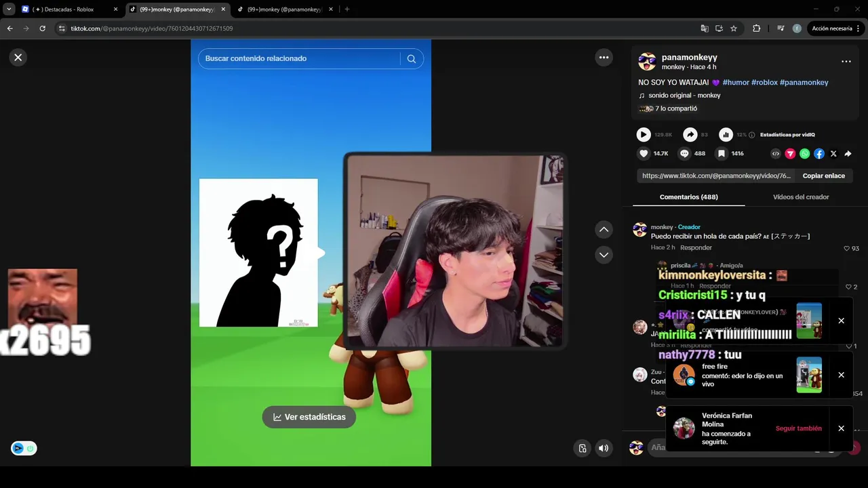Click vidIQ shares arrow icon

[x=690, y=135]
